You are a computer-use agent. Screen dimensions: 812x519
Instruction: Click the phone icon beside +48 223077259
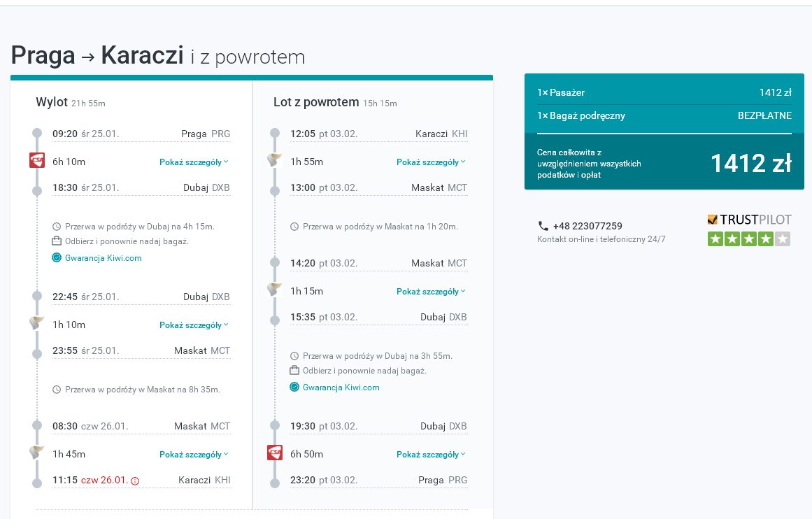pyautogui.click(x=543, y=226)
